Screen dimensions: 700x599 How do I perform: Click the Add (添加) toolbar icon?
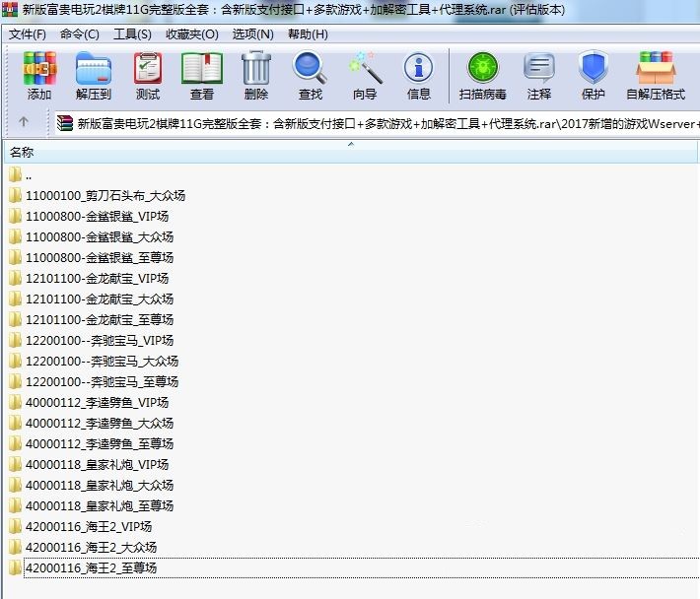tap(39, 76)
